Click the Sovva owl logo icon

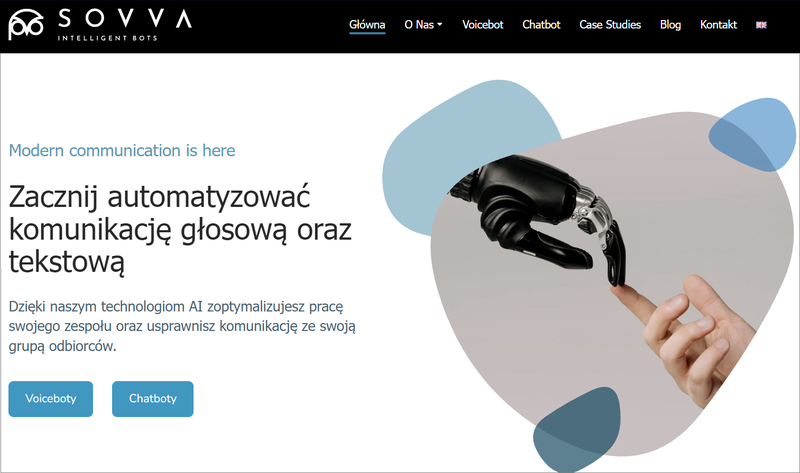point(26,24)
